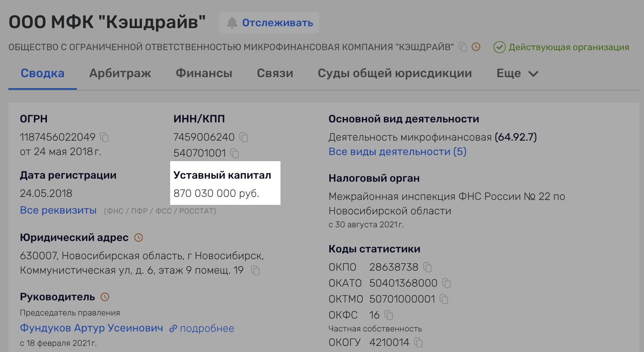Click the registration date 24.05.2018
This screenshot has height=352, width=644.
pyautogui.click(x=46, y=193)
